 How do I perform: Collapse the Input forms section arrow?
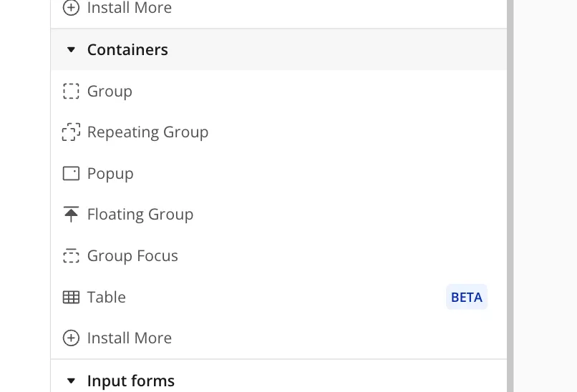[71, 381]
